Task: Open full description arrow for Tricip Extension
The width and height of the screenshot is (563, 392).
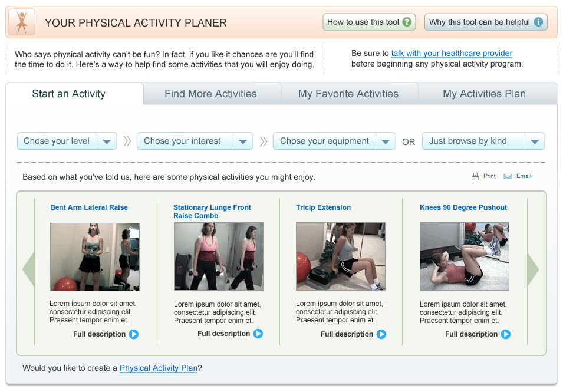Action: (x=381, y=334)
